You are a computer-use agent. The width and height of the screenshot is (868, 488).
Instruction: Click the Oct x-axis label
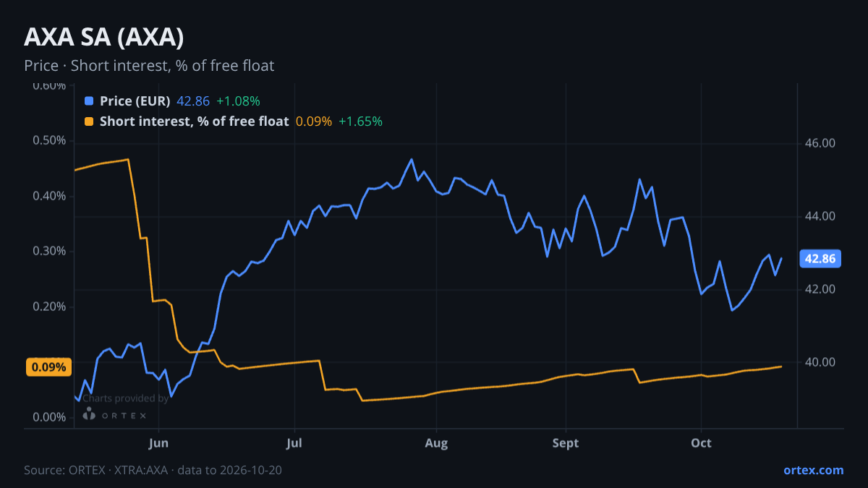click(x=701, y=443)
